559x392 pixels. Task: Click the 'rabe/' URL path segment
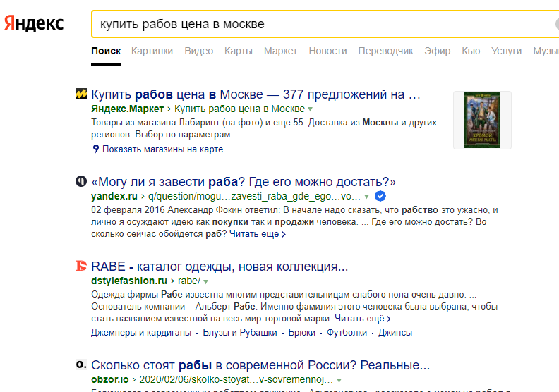189,281
